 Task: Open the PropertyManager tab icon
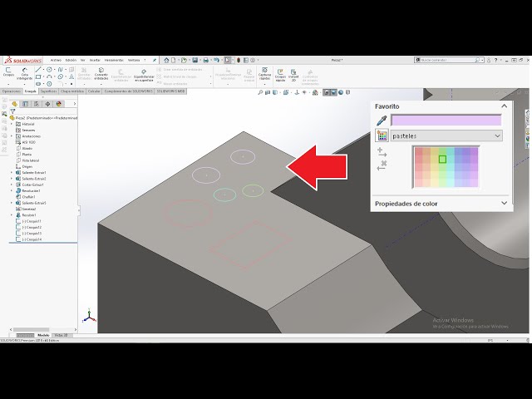click(26, 104)
